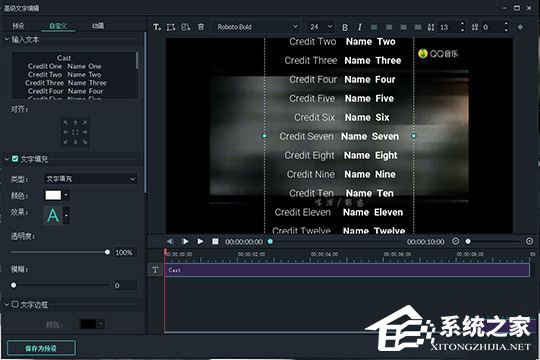Image resolution: width=540 pixels, height=360 pixels.
Task: Step back one frame with rewind icon
Action: tap(170, 241)
